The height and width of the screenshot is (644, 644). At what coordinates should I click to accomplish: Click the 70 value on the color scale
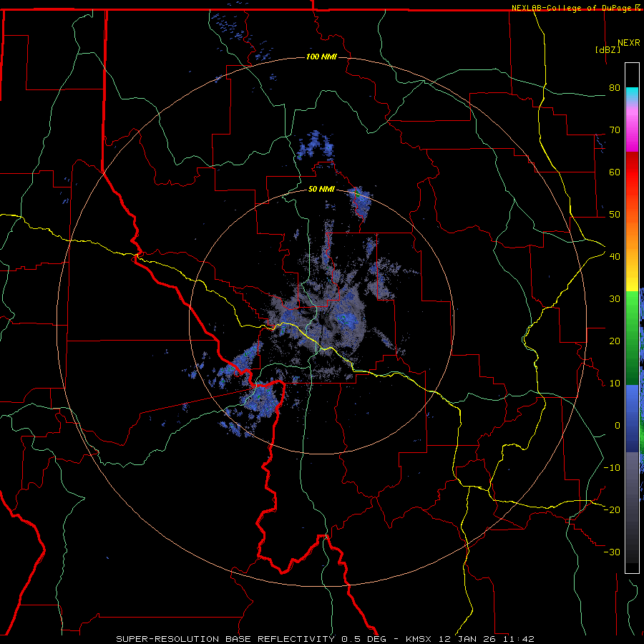tap(615, 130)
